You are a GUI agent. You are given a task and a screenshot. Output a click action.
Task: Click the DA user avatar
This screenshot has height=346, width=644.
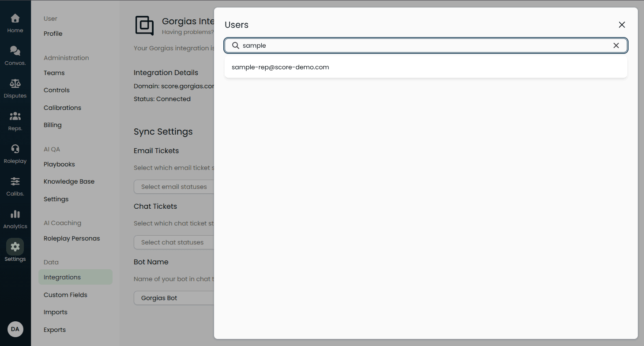15,329
